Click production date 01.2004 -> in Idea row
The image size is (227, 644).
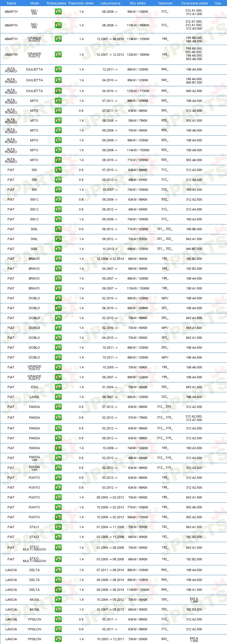click(x=110, y=387)
